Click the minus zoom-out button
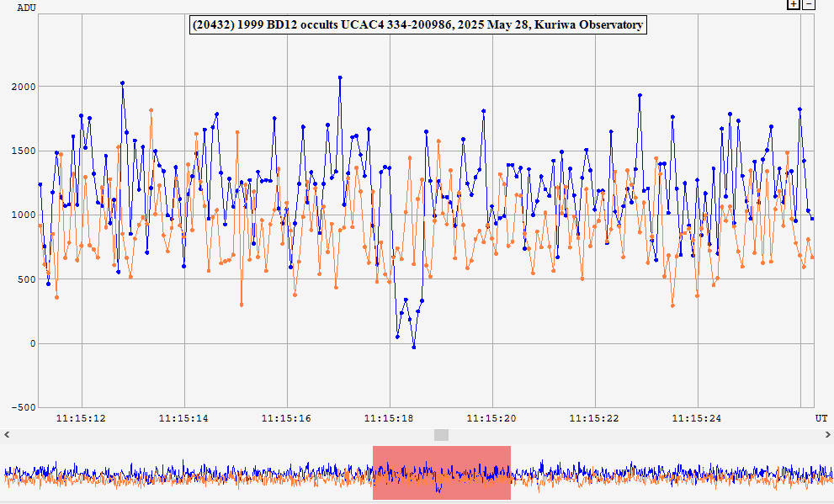 tap(809, 4)
